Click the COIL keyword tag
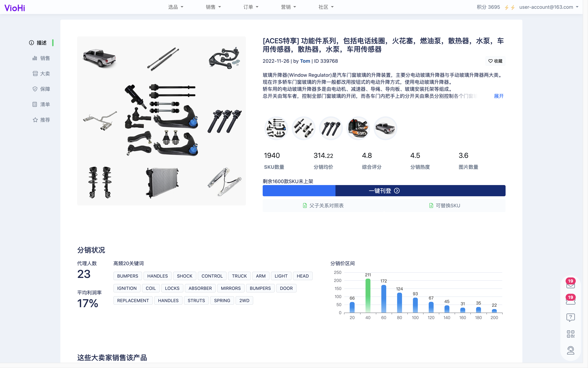 (x=151, y=288)
